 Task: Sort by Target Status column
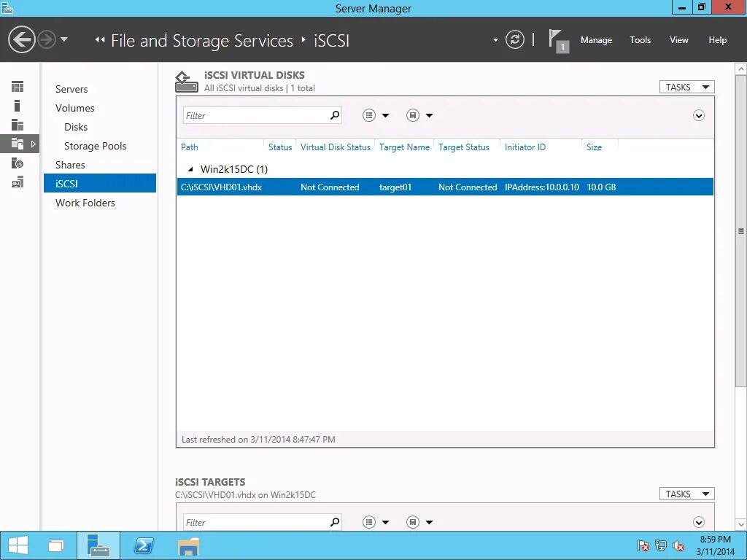click(x=464, y=147)
